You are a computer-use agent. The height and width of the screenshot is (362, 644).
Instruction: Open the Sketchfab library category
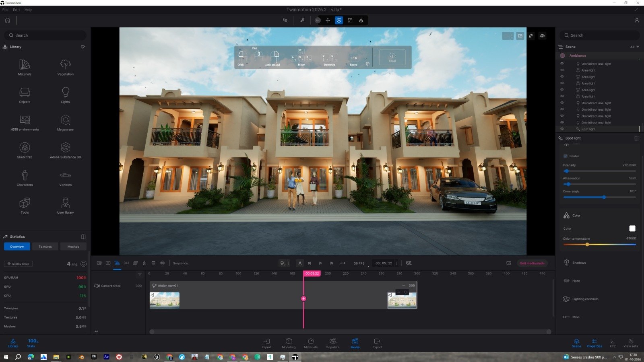[x=25, y=150]
